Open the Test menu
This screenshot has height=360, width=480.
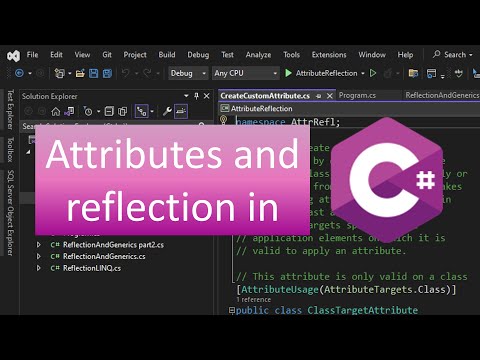point(227,55)
